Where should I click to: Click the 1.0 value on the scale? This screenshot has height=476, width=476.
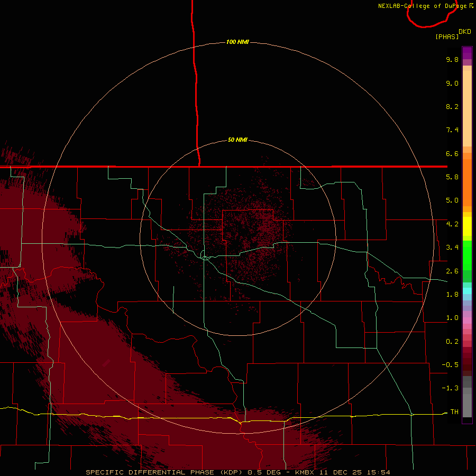tap(452, 318)
